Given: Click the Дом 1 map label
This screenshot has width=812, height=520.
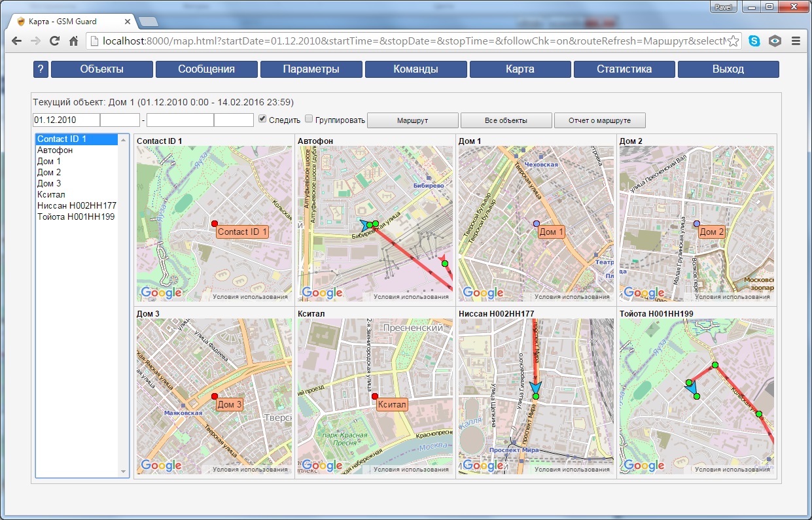Looking at the screenshot, I should tap(552, 232).
